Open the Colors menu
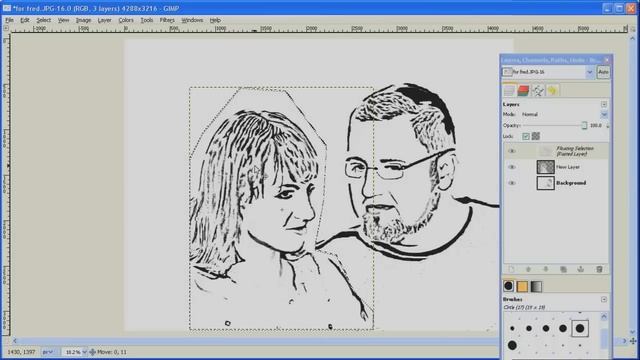The image size is (640, 360). click(126, 20)
